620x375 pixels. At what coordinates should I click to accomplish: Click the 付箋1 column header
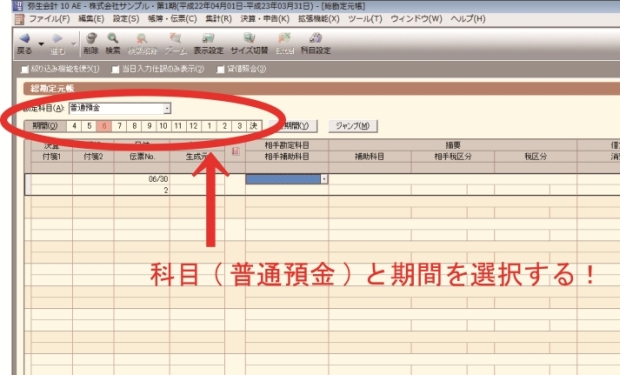click(x=52, y=157)
